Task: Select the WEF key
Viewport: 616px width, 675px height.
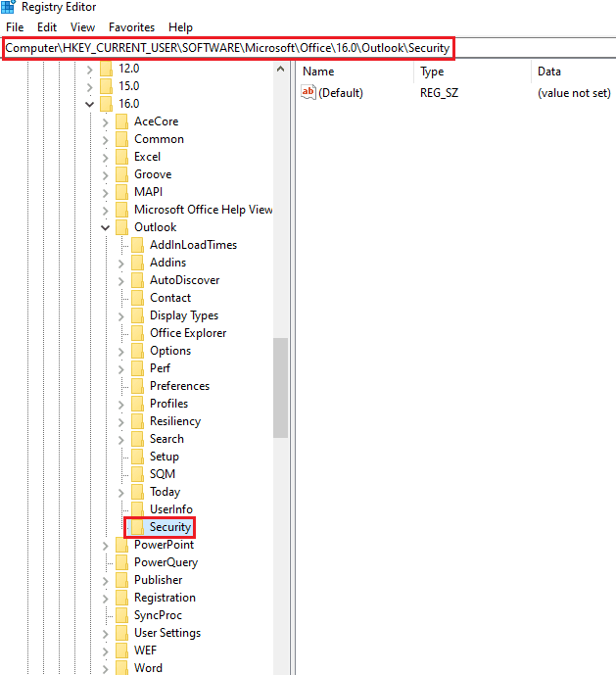Action: tap(145, 651)
